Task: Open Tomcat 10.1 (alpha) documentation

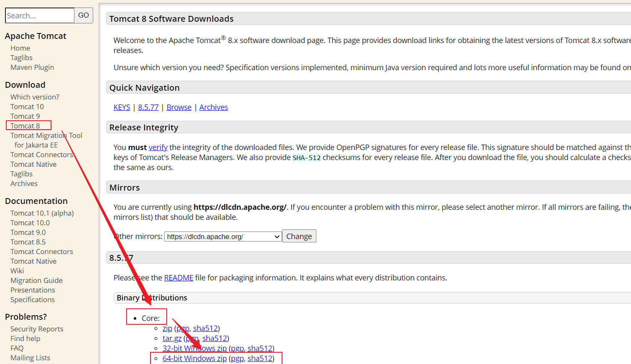Action: coord(42,213)
